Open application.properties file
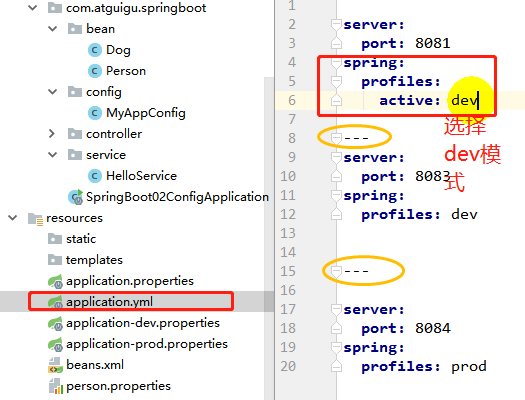This screenshot has height=400, width=525. [130, 281]
